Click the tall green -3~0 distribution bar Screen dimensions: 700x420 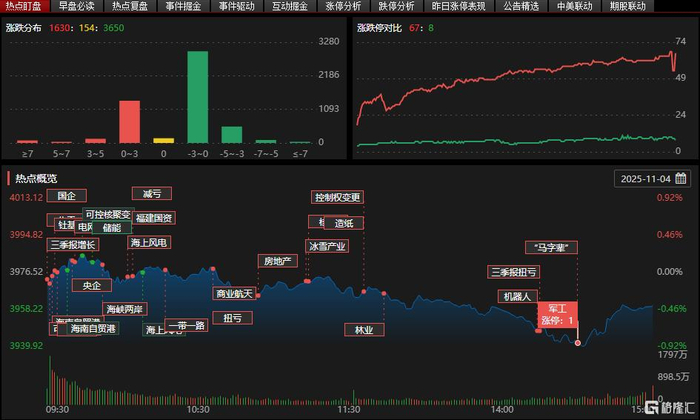[198, 97]
